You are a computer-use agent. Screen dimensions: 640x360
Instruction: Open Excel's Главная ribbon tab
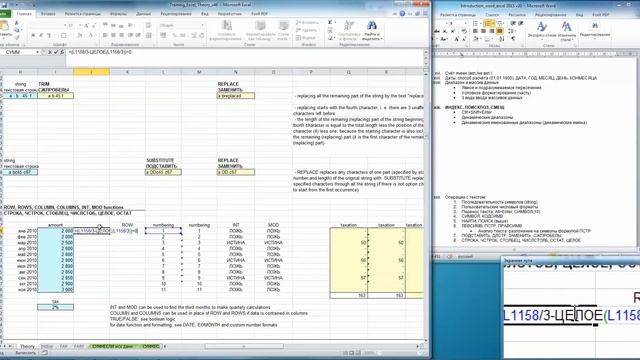(x=24, y=14)
